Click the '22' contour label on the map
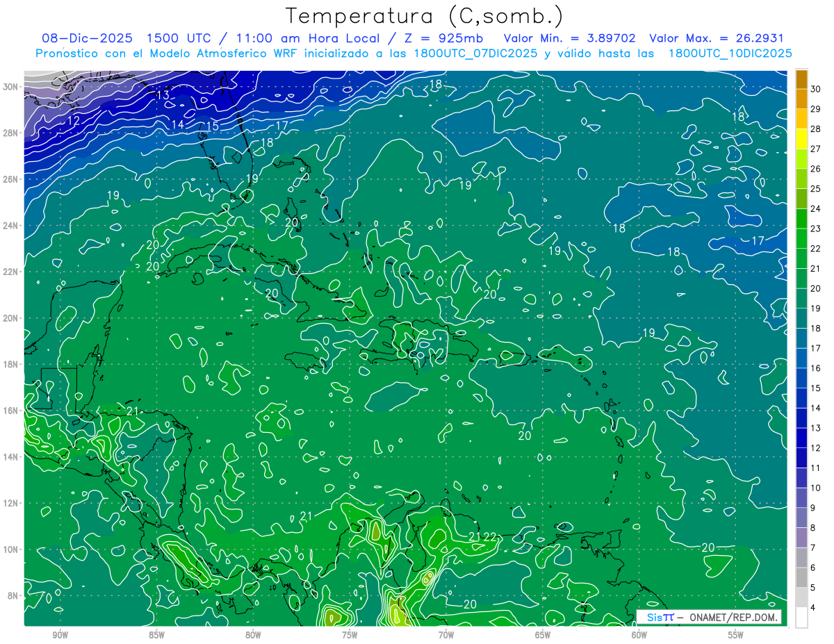Screen dimensions: 834x644 [x=490, y=537]
